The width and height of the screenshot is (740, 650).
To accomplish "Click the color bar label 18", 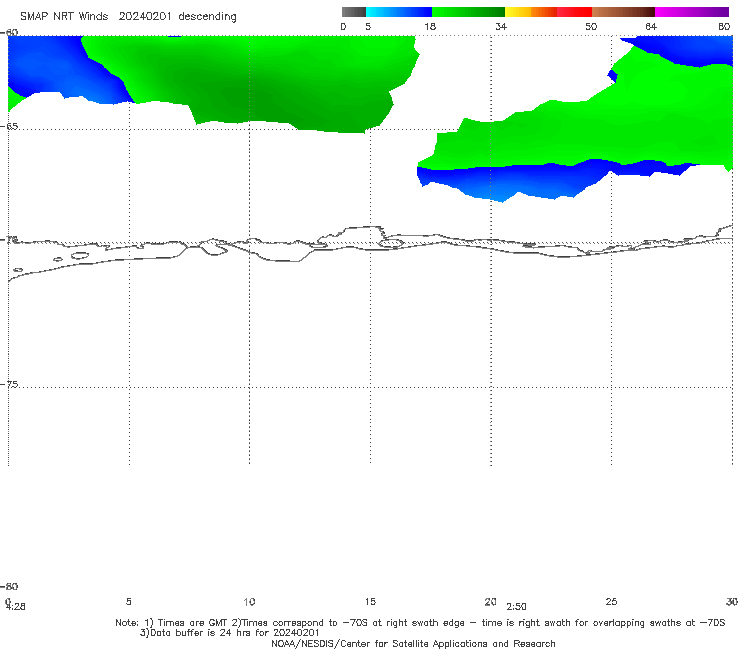I will pos(430,26).
